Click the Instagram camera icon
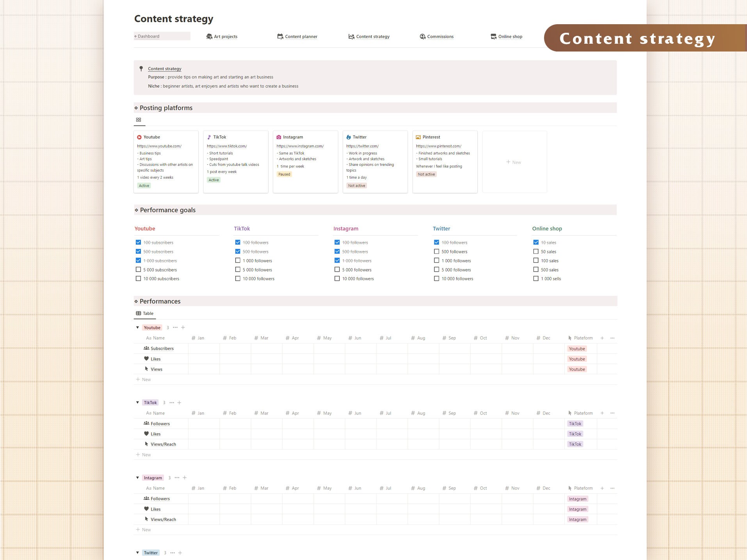 click(279, 137)
